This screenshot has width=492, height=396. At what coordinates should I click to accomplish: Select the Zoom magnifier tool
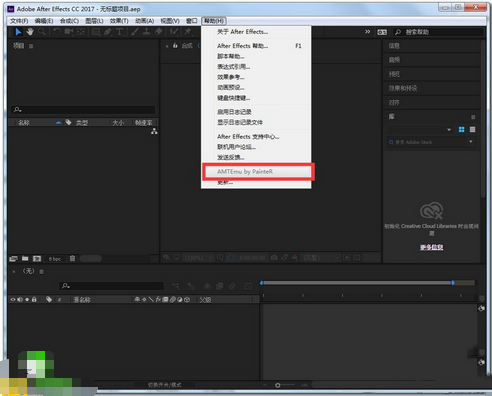(x=42, y=32)
